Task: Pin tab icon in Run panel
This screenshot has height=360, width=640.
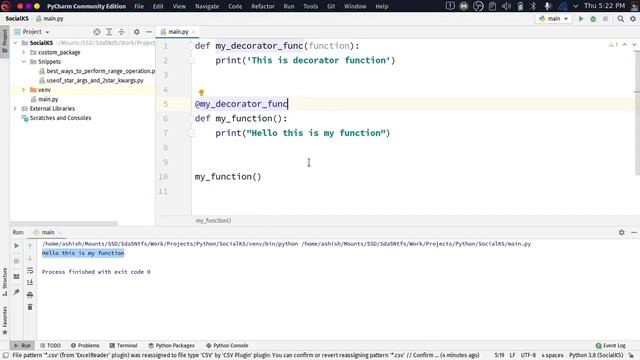Action: (x=16, y=292)
